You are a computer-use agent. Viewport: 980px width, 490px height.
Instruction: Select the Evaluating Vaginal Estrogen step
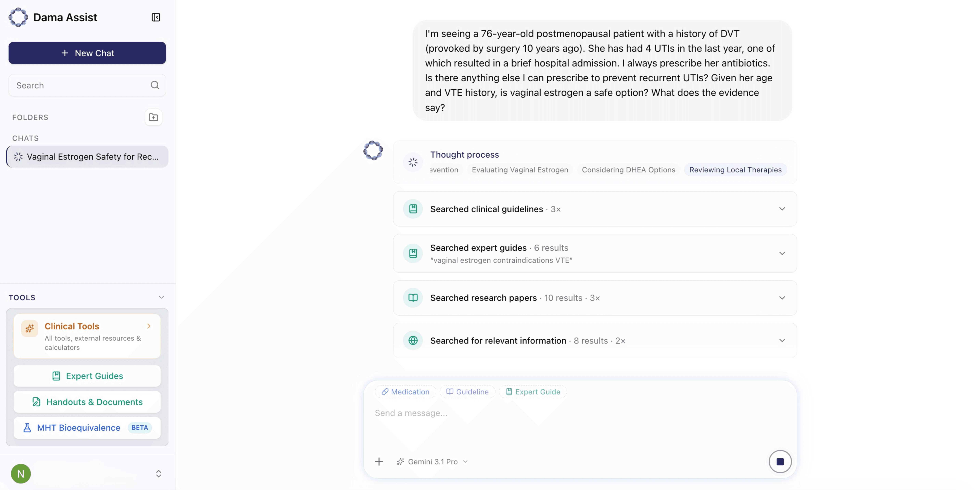(520, 170)
